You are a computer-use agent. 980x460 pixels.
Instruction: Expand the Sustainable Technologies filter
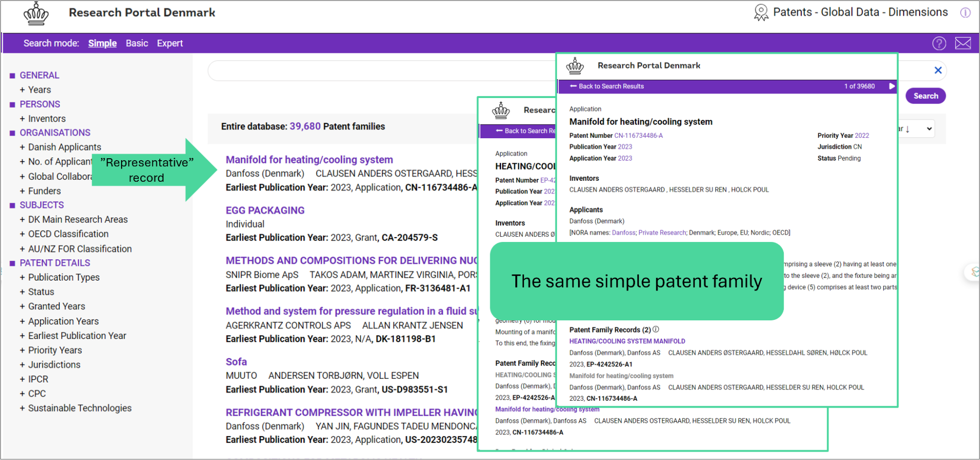[x=79, y=408]
